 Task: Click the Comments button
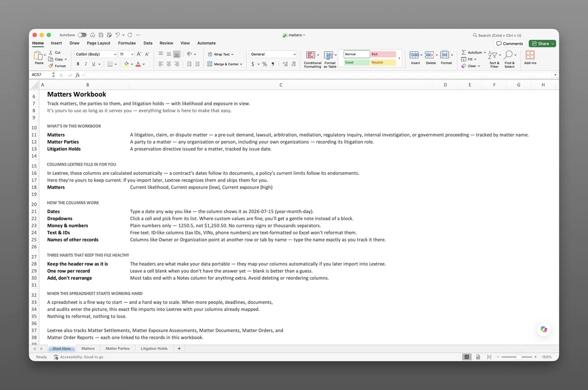click(x=509, y=43)
